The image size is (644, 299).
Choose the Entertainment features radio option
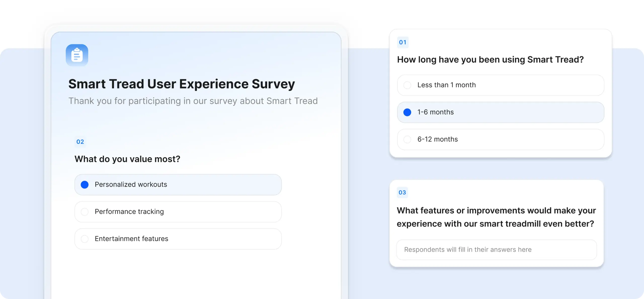(x=85, y=239)
